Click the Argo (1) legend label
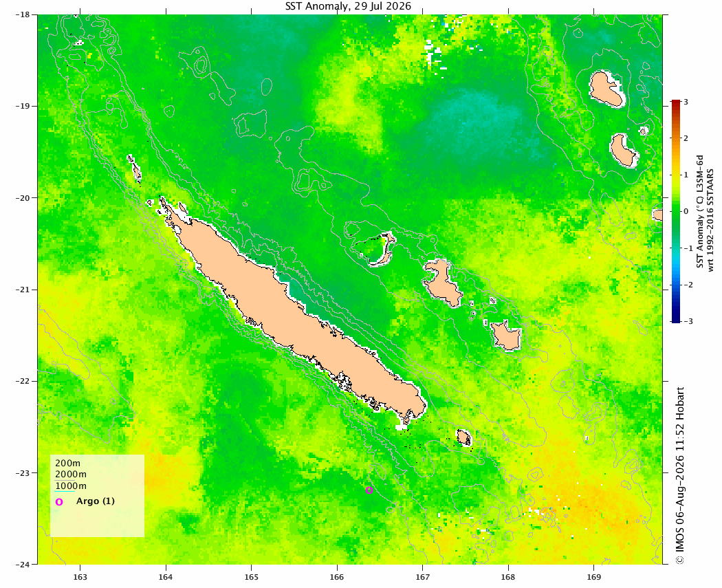 click(x=96, y=501)
